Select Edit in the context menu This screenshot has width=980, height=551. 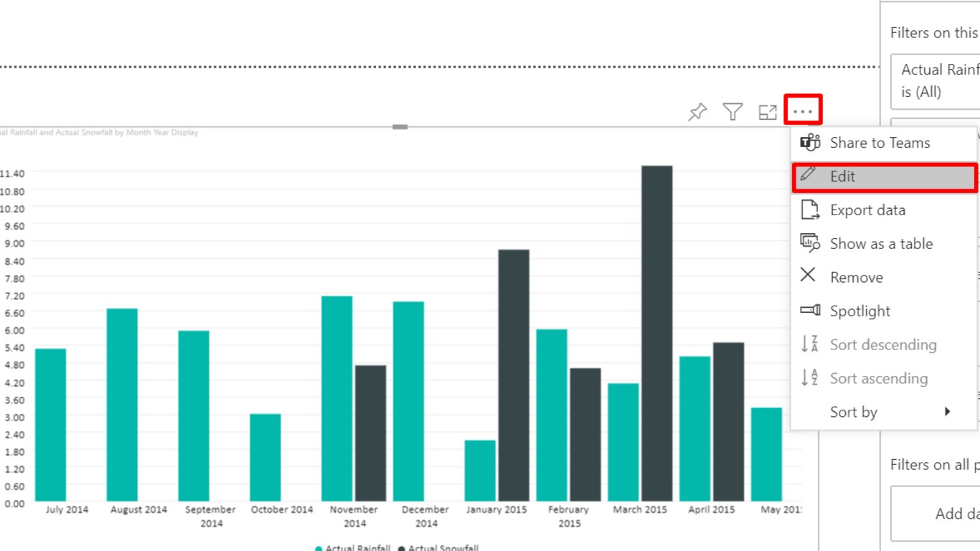coord(885,177)
